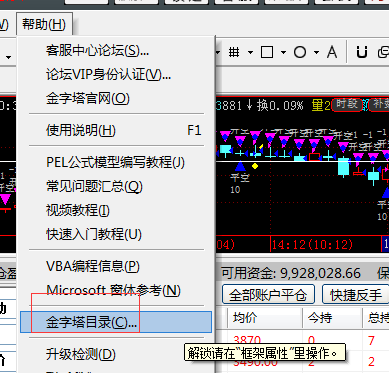Expand the circle tool dropdown arrow
The image size is (389, 373).
coord(316,52)
